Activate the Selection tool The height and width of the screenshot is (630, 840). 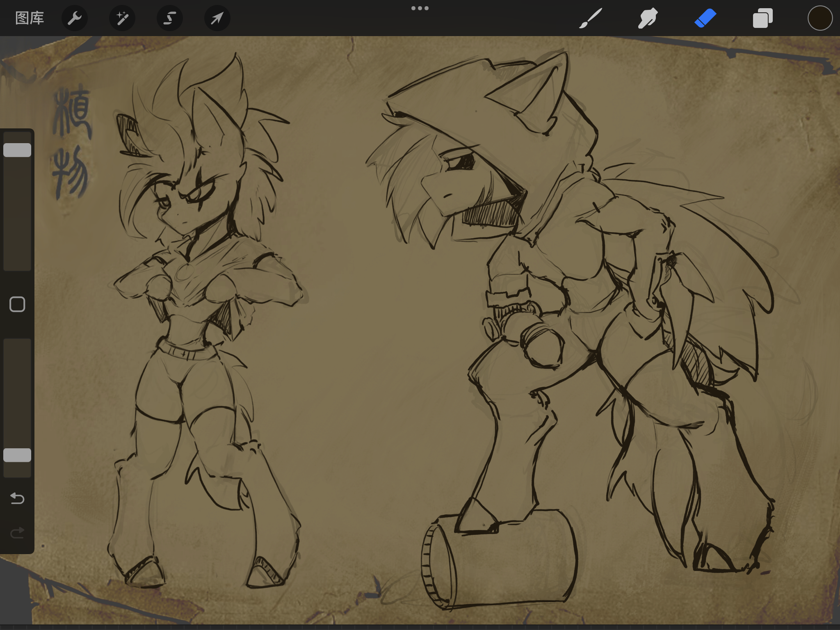(169, 18)
